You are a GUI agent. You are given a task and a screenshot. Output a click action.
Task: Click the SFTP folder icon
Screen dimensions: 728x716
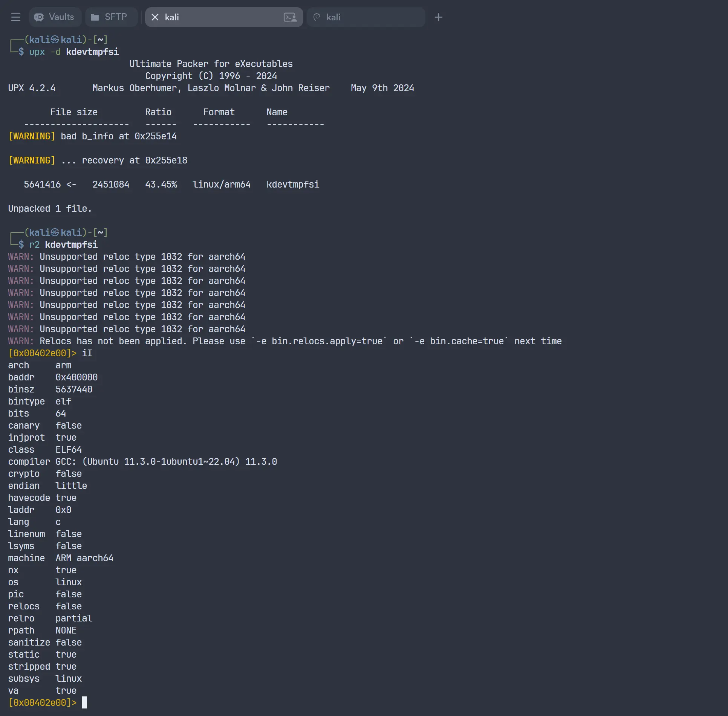pos(95,17)
